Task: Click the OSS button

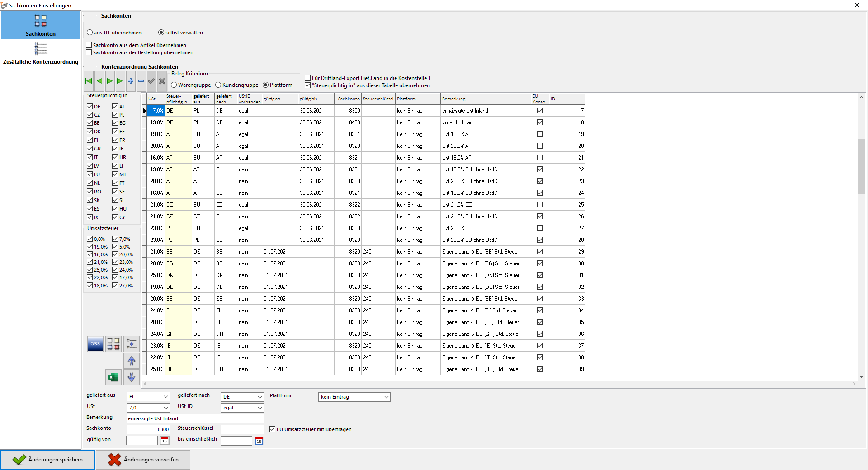Action: coord(95,344)
